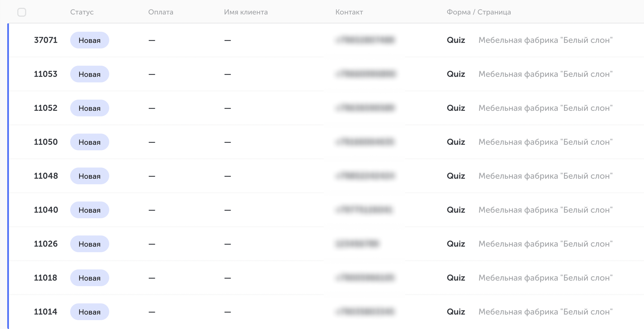
Task: Sort the table by Статус column header
Action: click(82, 12)
